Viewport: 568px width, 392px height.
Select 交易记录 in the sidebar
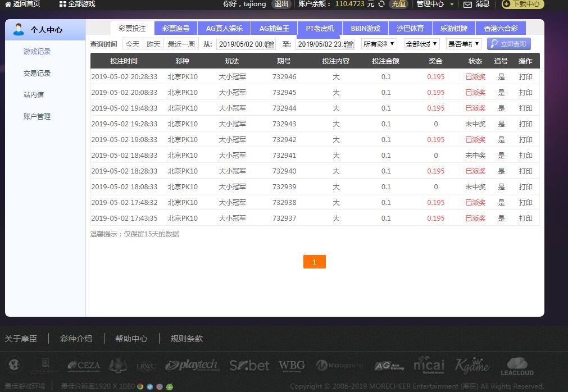pos(37,73)
